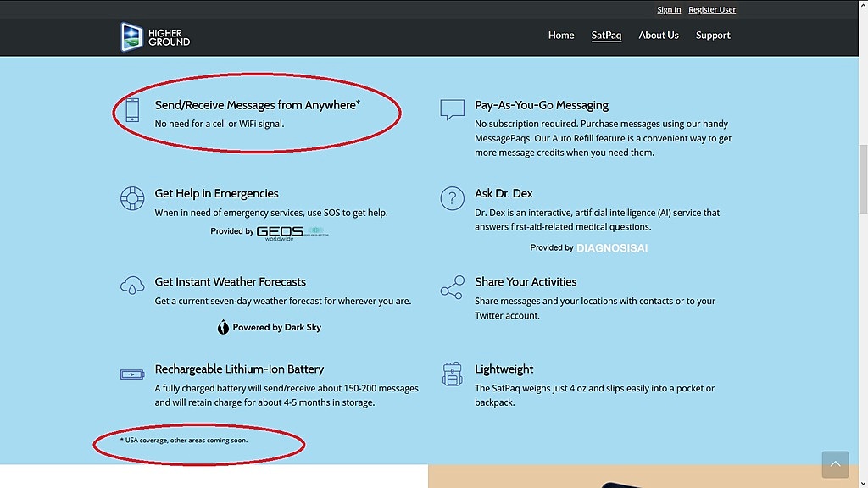Click the Share Your Activities icon
This screenshot has height=488, width=868.
pos(453,287)
